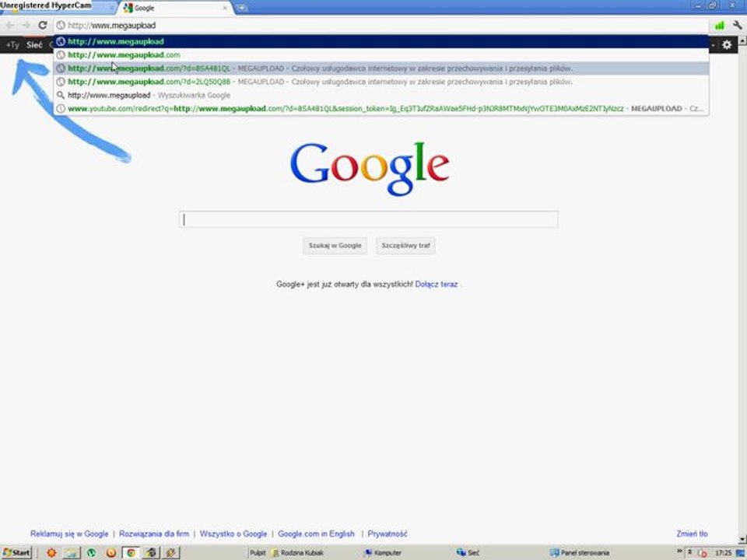Click the Szczęśliwy traf button

click(x=405, y=245)
